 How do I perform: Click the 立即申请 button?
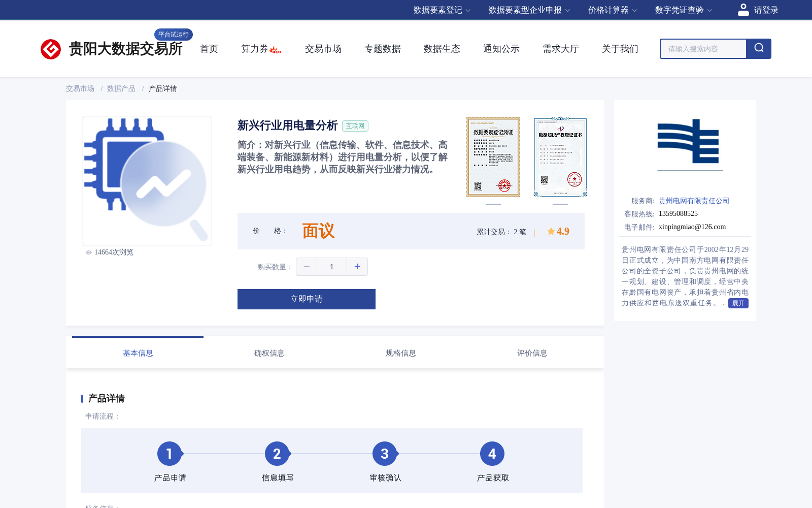tap(307, 299)
